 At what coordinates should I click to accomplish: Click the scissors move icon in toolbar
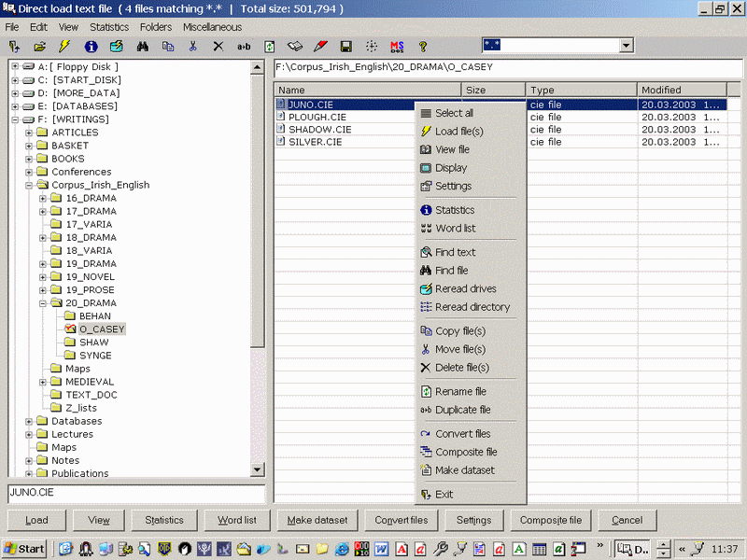click(x=192, y=46)
